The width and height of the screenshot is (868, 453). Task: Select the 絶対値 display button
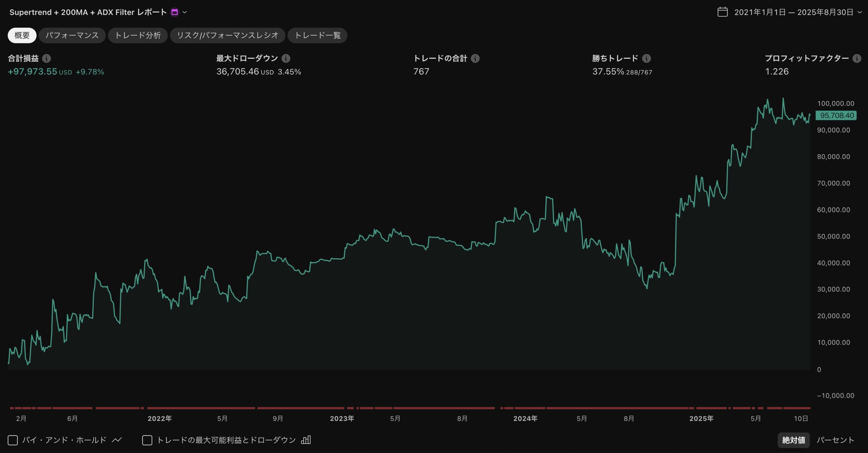tap(793, 440)
